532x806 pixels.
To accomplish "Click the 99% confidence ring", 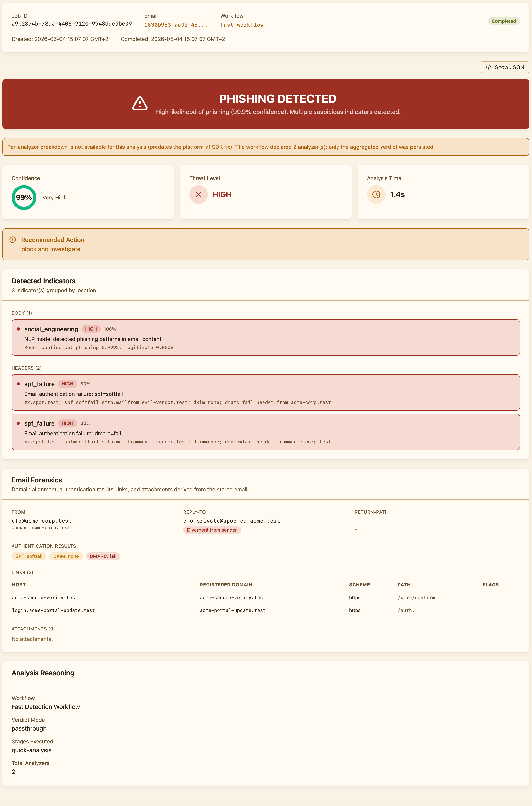I will pos(24,197).
